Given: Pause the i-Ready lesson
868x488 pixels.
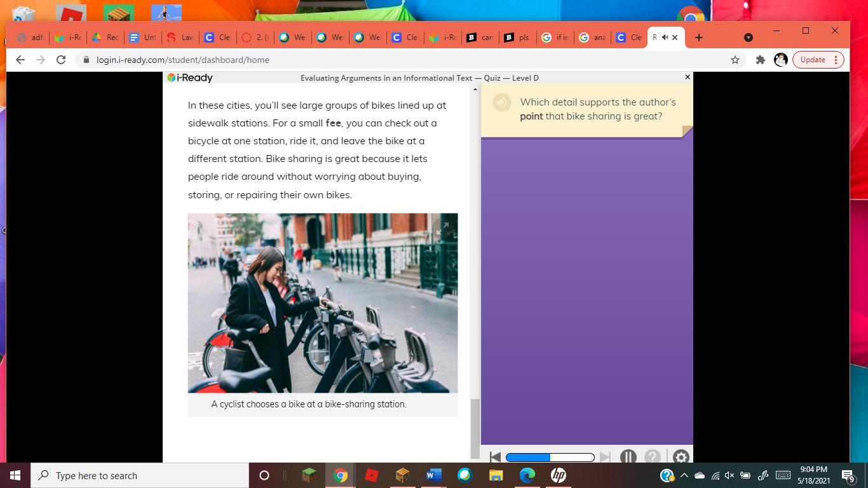Looking at the screenshot, I should click(628, 457).
